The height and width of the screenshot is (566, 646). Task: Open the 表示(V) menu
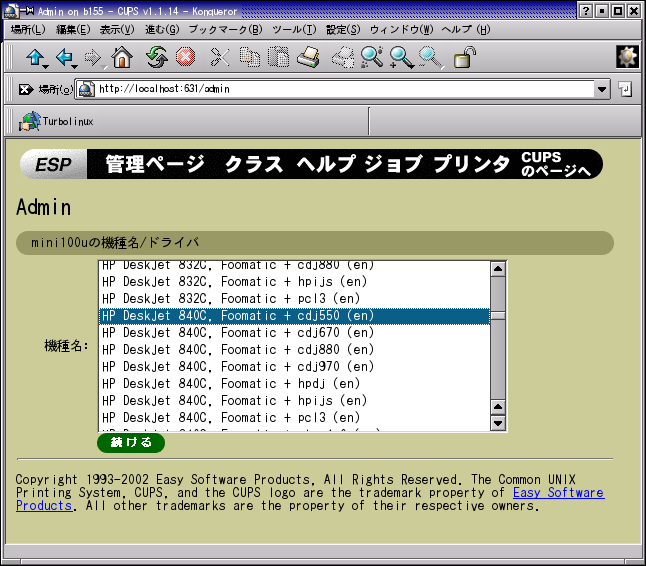[x=117, y=30]
